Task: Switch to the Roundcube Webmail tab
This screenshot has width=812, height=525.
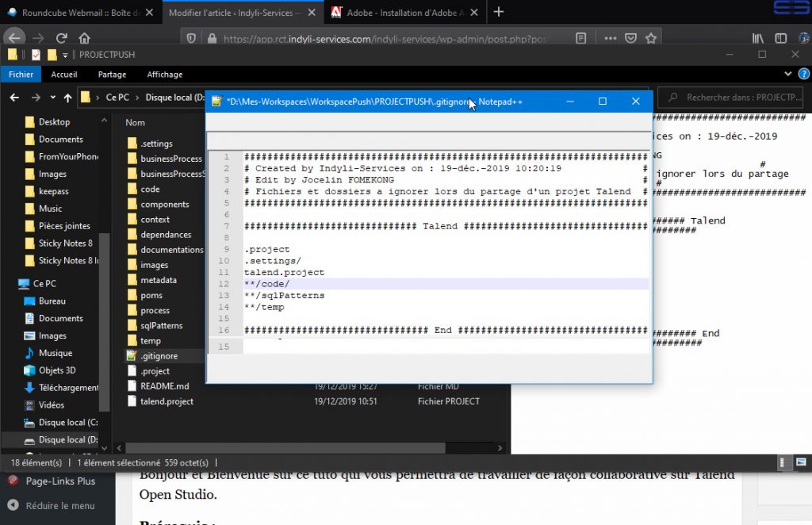Action: 80,13
